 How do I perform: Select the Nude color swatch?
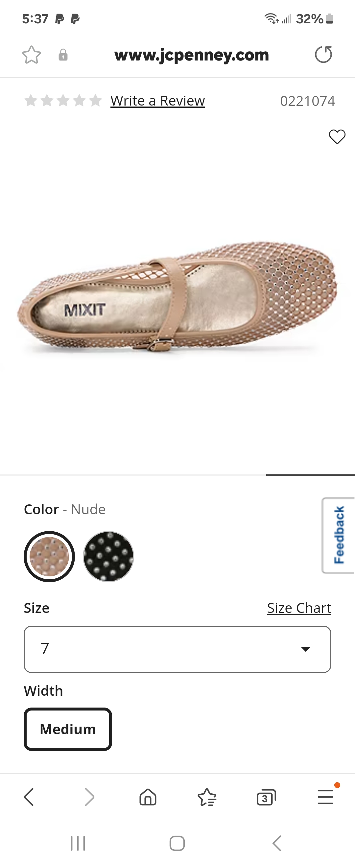point(49,556)
